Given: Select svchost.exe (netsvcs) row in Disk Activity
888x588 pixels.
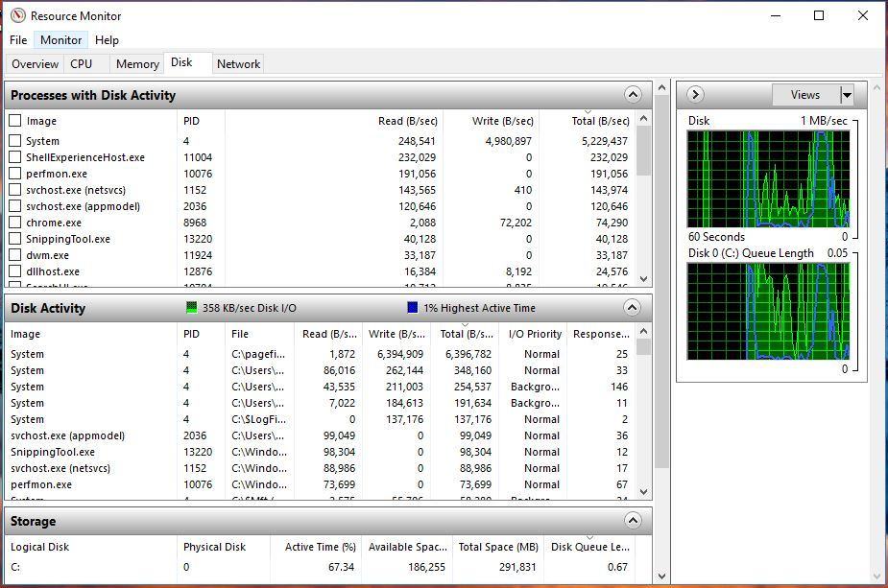Looking at the screenshot, I should pyautogui.click(x=320, y=468).
